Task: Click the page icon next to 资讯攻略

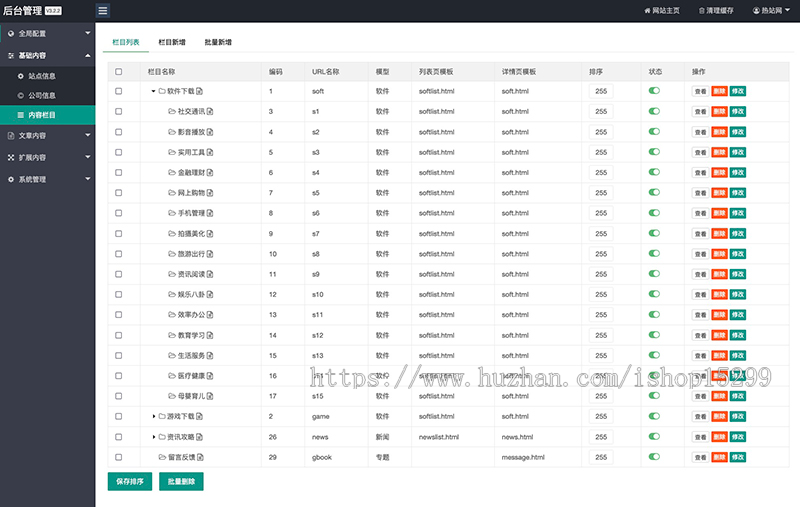Action: click(199, 437)
